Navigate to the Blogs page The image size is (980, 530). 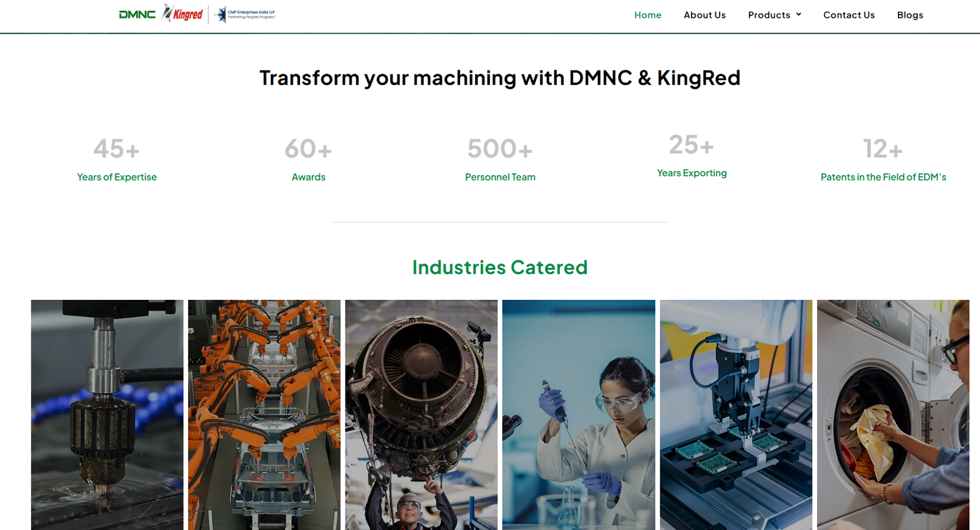coord(910,15)
